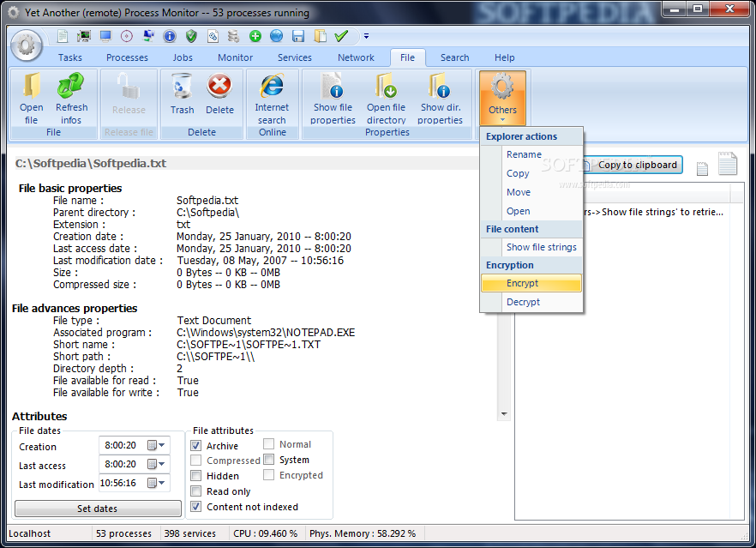Screen dimensions: 756x548
Task: Click the 53 processes status bar entry
Action: (124, 533)
